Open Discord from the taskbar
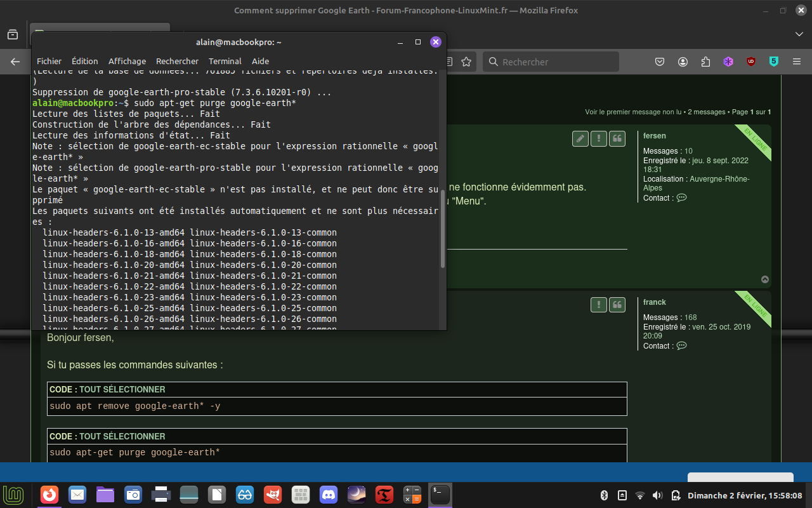The width and height of the screenshot is (812, 508). pyautogui.click(x=329, y=495)
